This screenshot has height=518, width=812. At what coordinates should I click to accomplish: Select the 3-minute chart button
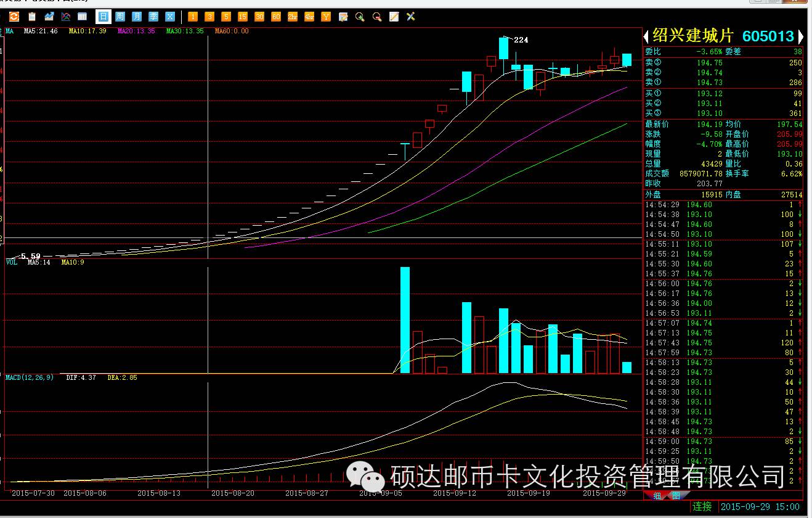click(x=209, y=17)
